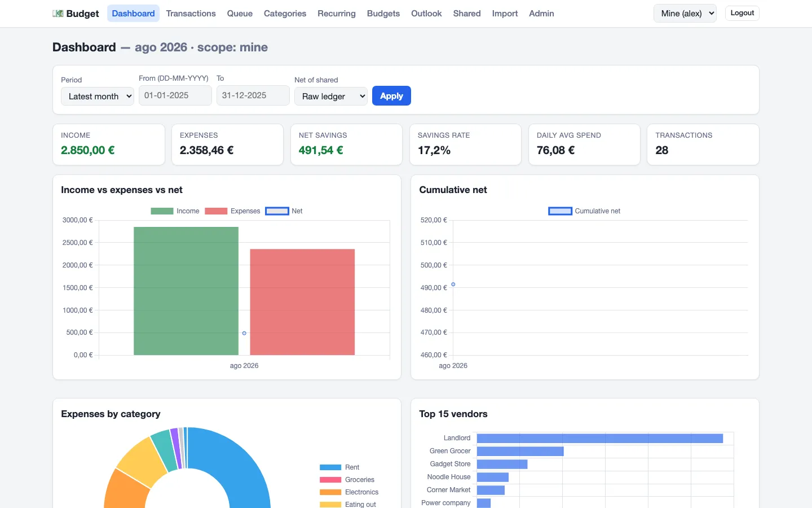The width and height of the screenshot is (812, 508).
Task: Navigate to Categories
Action: pos(285,14)
